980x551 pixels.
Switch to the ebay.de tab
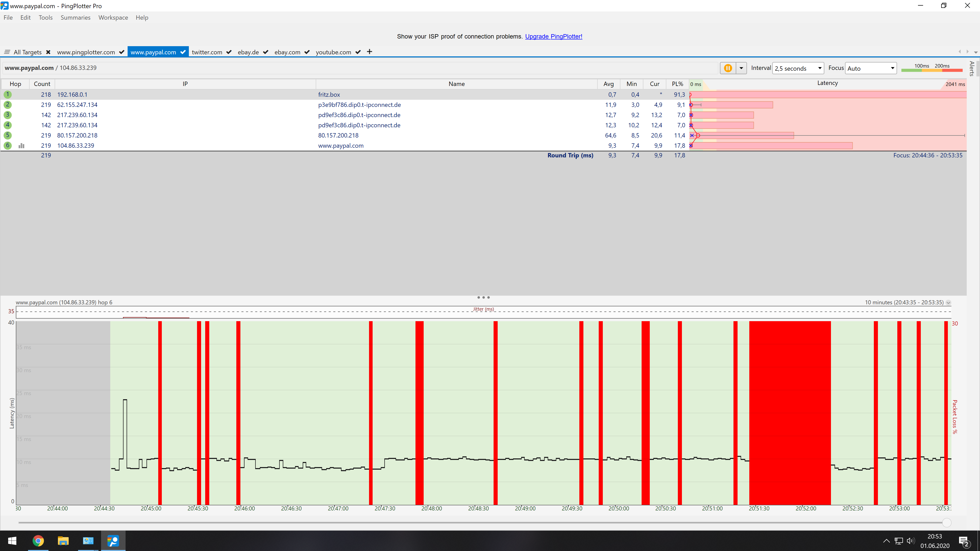tap(248, 52)
